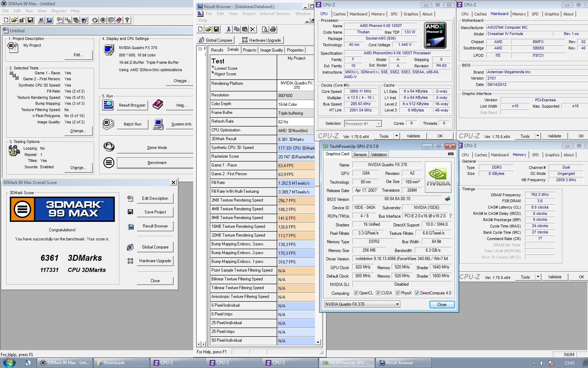Image resolution: width=588 pixels, height=368 pixels.
Task: Click Open project folder icon in 3DMark toolbar
Action: [x=14, y=20]
